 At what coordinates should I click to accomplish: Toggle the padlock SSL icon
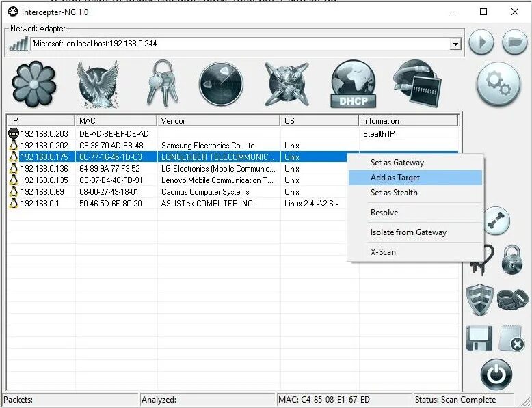pos(512,260)
